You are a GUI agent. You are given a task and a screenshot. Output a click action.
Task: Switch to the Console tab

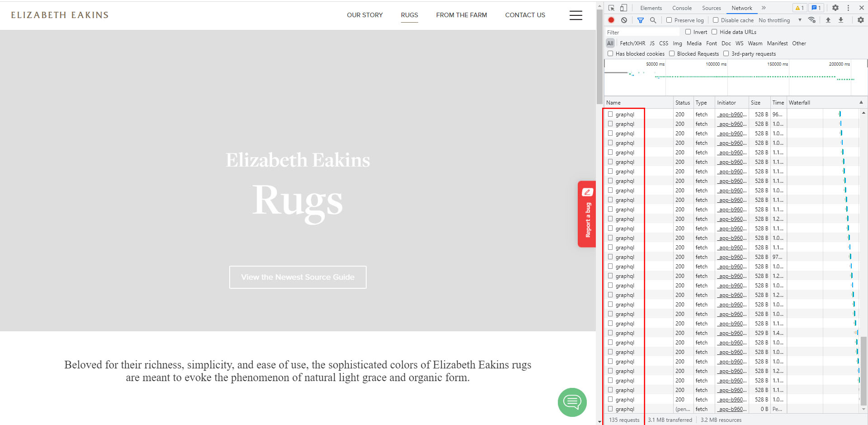click(682, 8)
